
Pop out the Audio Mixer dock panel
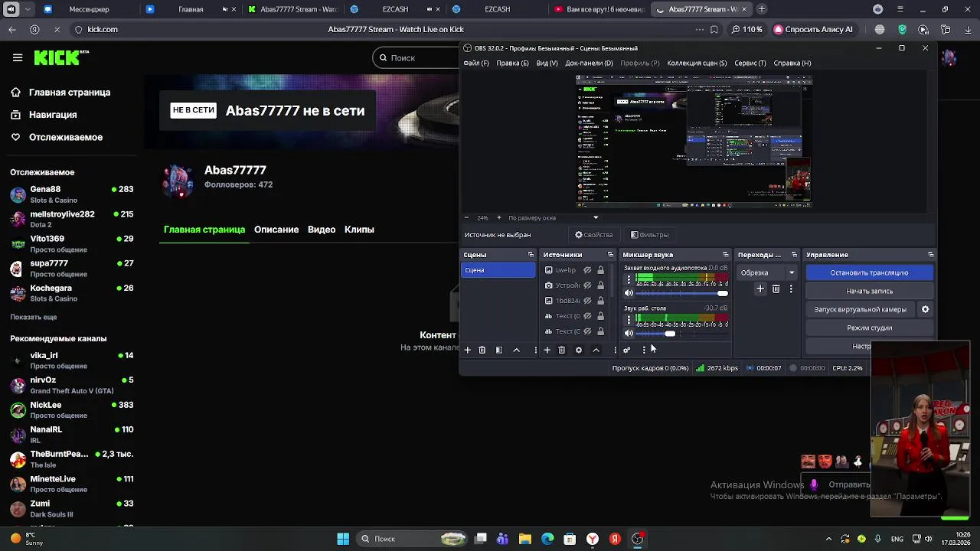pyautogui.click(x=725, y=255)
